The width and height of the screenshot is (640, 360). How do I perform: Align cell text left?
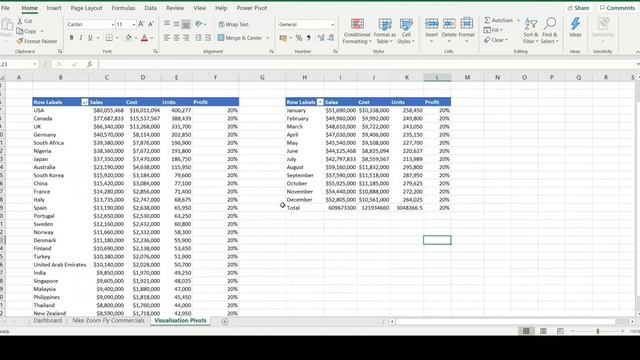[167, 38]
